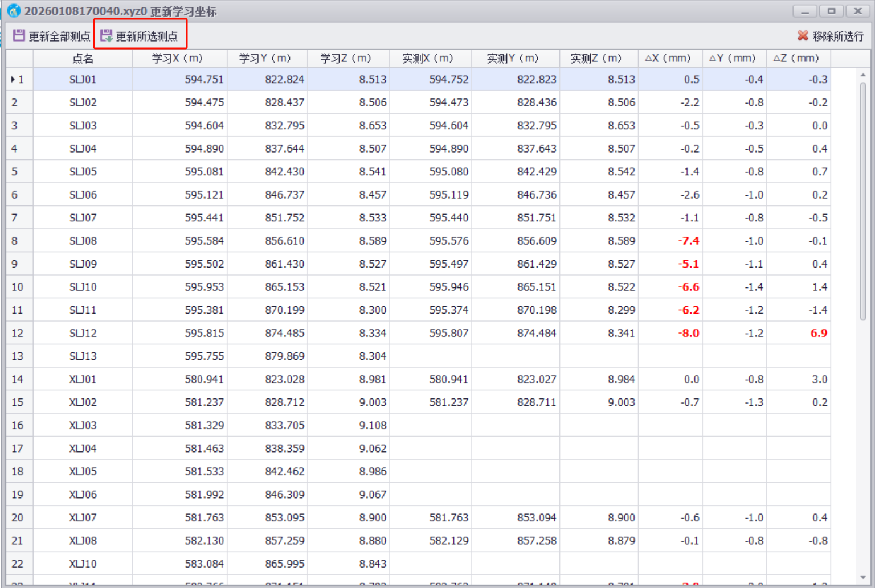875x588 pixels.
Task: Click the save icon for 更新全部测点
Action: [19, 36]
